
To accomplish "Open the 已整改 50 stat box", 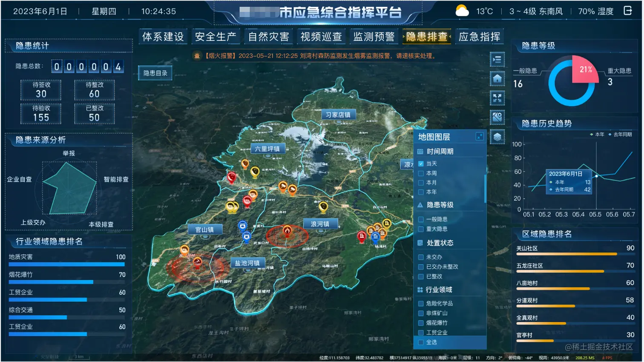I will pos(94,114).
